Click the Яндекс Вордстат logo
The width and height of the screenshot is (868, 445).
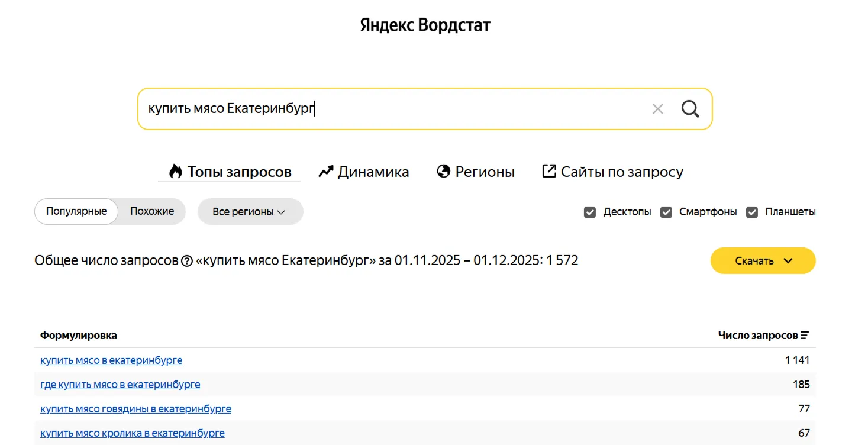coord(425,25)
